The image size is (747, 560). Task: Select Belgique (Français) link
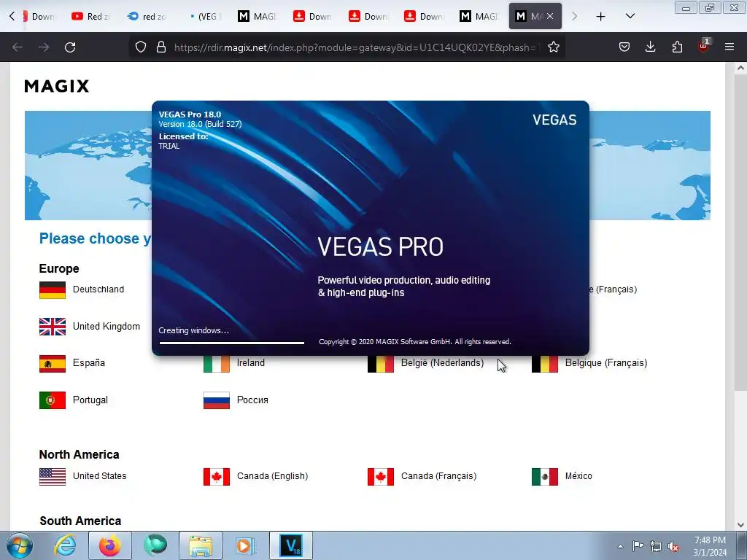606,363
